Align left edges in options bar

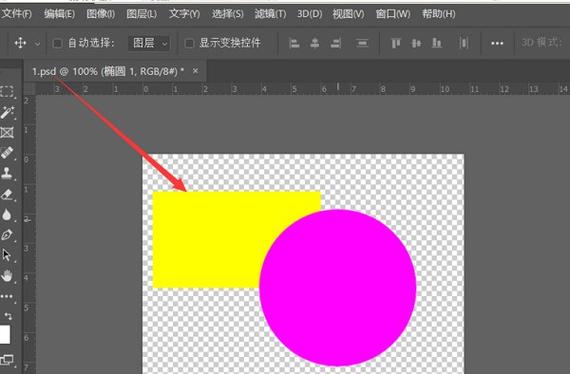[x=294, y=44]
